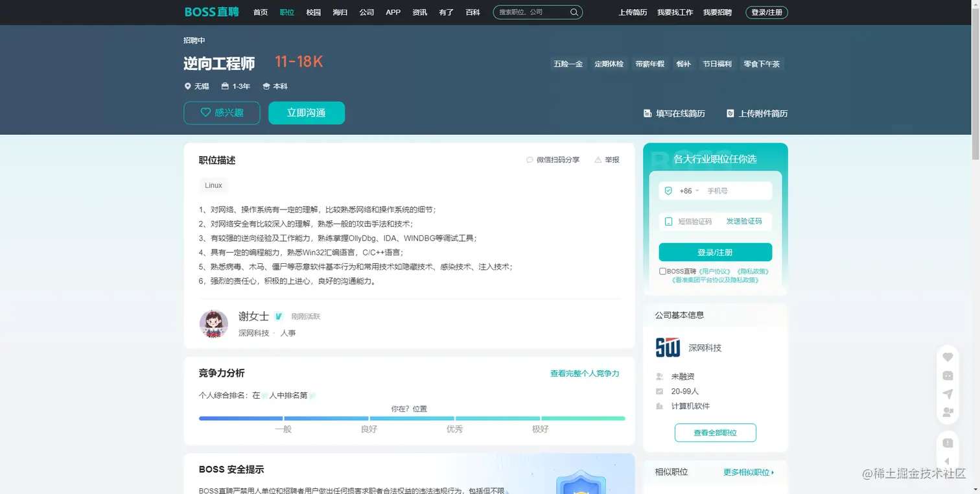Image resolution: width=980 pixels, height=494 pixels.
Task: Click 我要招聘 in header
Action: (717, 12)
